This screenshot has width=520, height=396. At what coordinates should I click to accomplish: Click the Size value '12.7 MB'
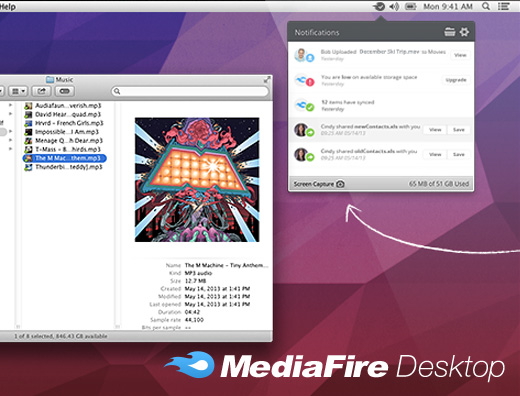[x=195, y=281]
